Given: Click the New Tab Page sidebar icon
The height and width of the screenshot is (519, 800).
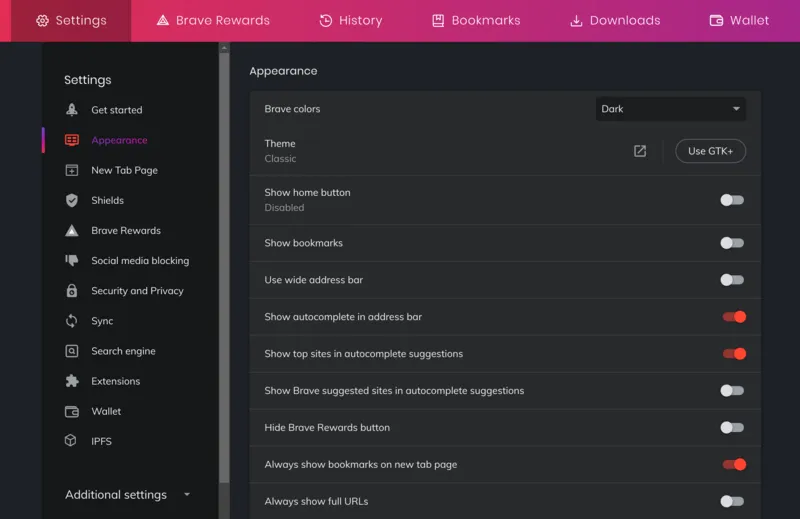Looking at the screenshot, I should pyautogui.click(x=72, y=170).
